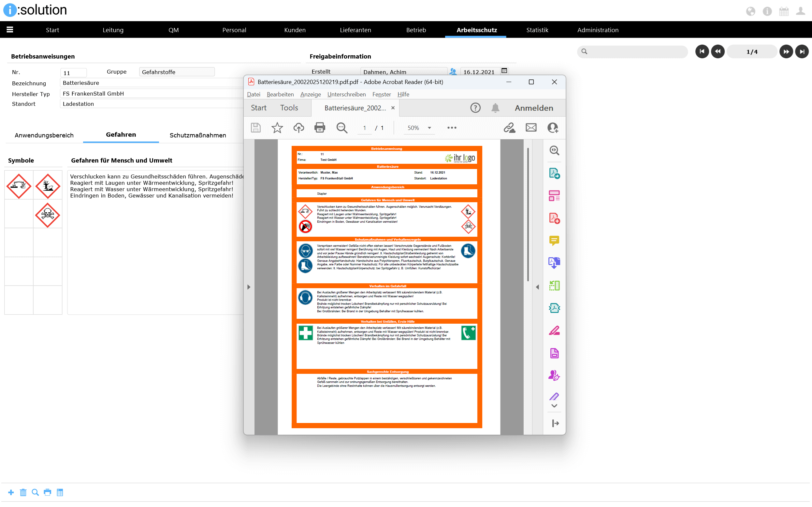Click the hamburger menu icon
This screenshot has width=812, height=507.
pos(10,30)
